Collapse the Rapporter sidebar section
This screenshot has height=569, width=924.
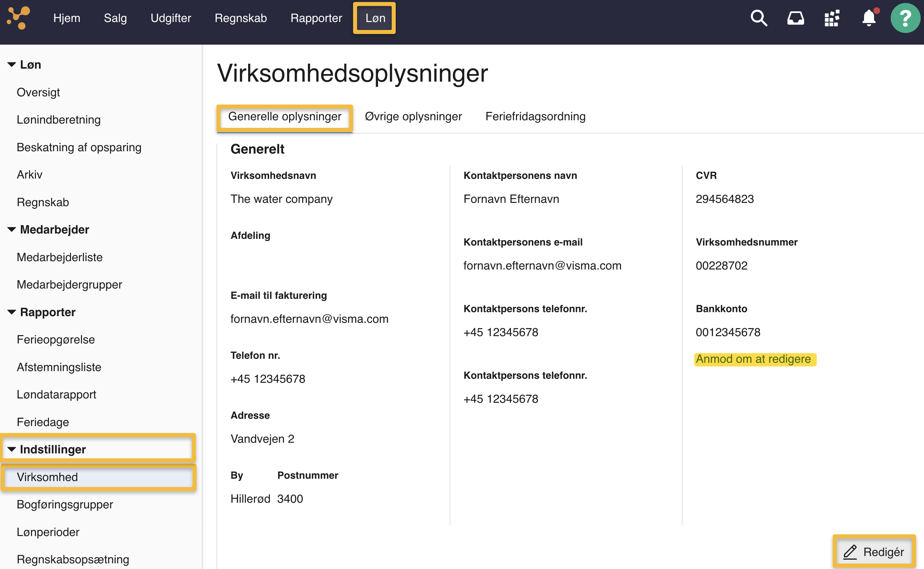click(12, 312)
